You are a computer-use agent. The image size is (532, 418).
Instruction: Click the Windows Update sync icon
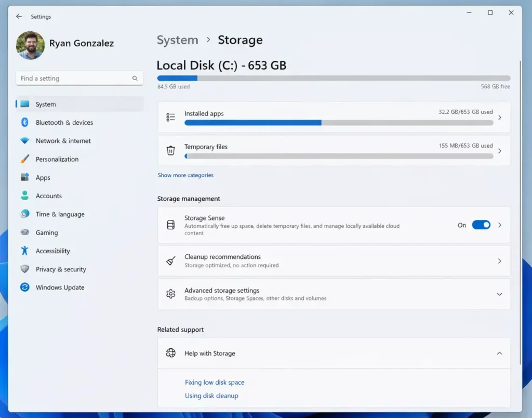24,288
